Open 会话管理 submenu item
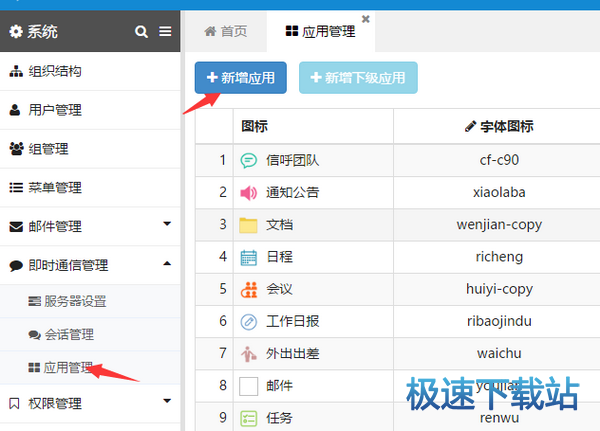Screen dimensions: 600x431 pos(90,335)
